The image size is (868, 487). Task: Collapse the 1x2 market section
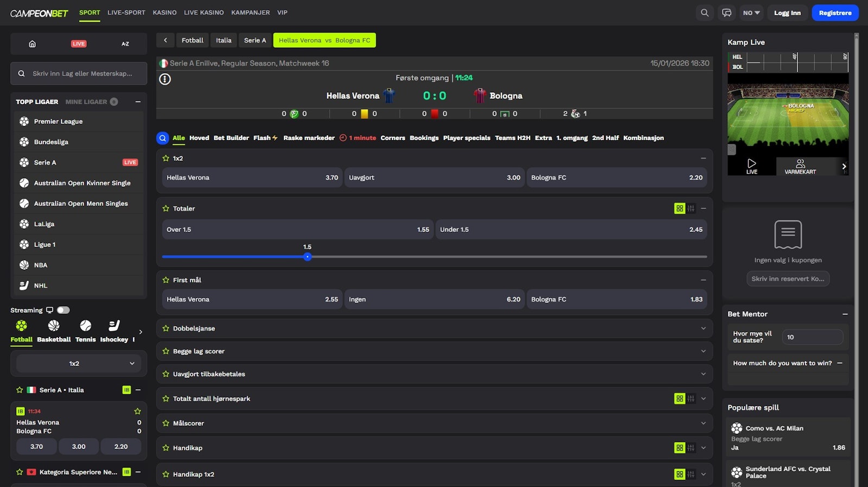(703, 158)
